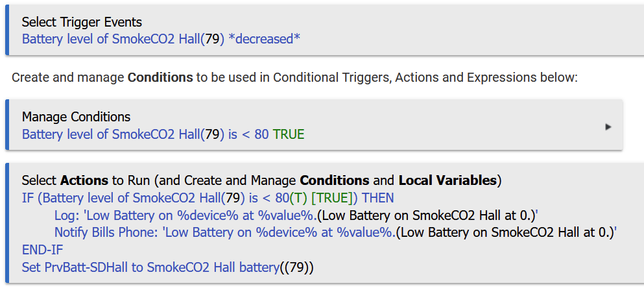Click bold Local Variables text in Actions heading

coord(447,180)
